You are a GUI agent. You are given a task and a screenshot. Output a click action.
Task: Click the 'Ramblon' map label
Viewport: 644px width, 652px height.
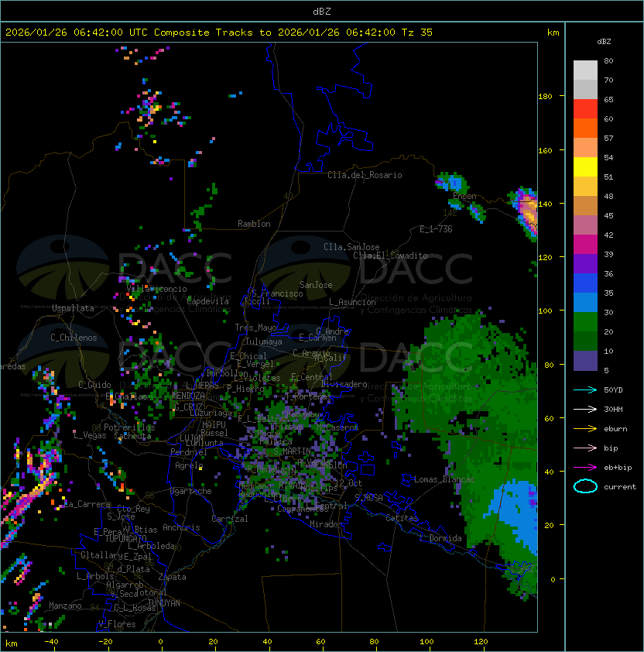click(x=254, y=224)
